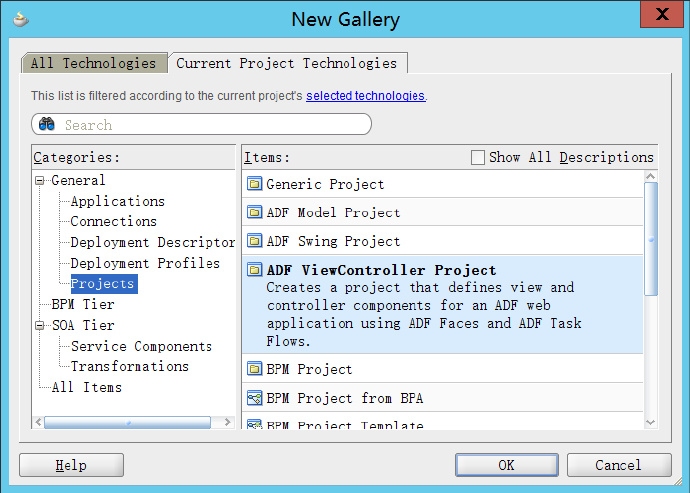690x493 pixels.
Task: Select General category label
Action: click(x=78, y=180)
